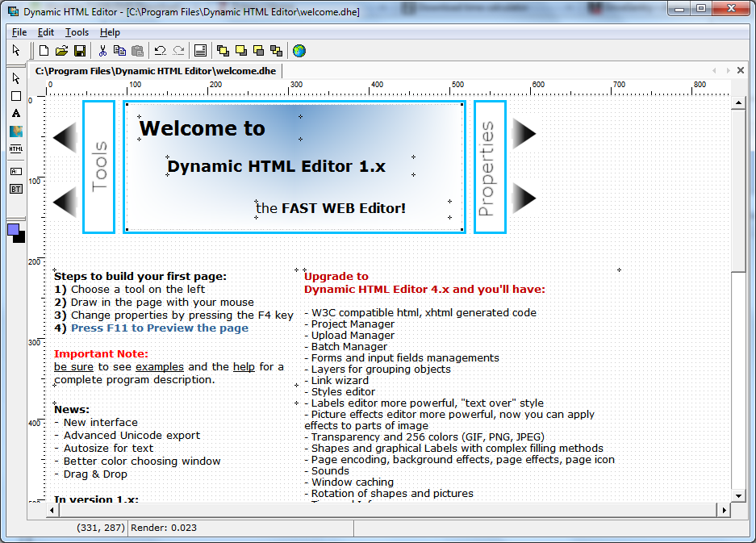756x543 pixels.
Task: Click the upper right-pointing arrow beside Properties
Action: click(x=524, y=134)
